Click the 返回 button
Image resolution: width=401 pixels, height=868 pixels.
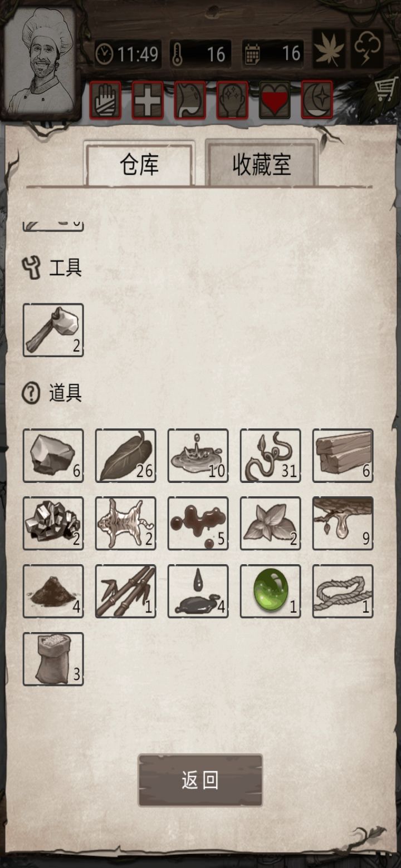(200, 780)
